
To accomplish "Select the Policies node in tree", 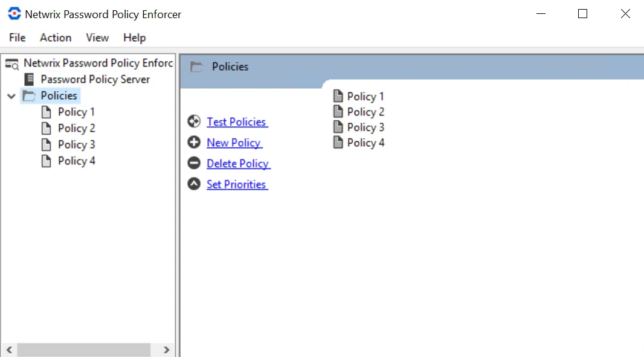I will [59, 95].
